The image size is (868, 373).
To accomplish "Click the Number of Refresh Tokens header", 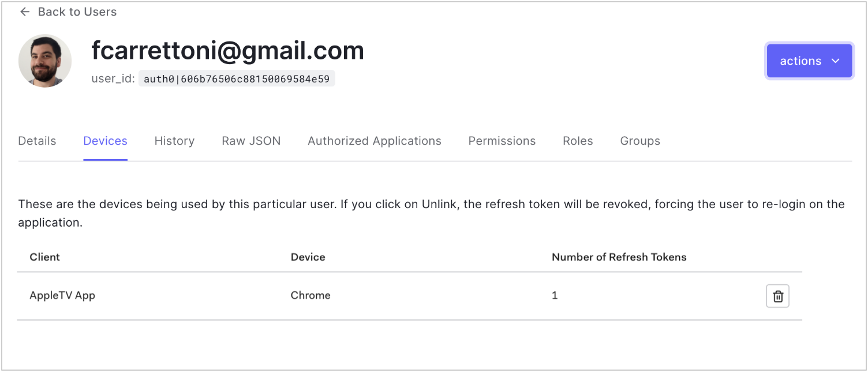I will 619,257.
